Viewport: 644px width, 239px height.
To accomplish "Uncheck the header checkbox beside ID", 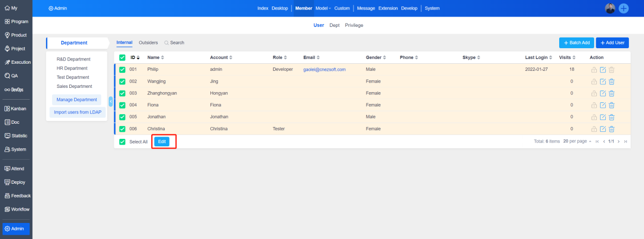I will (x=122, y=57).
